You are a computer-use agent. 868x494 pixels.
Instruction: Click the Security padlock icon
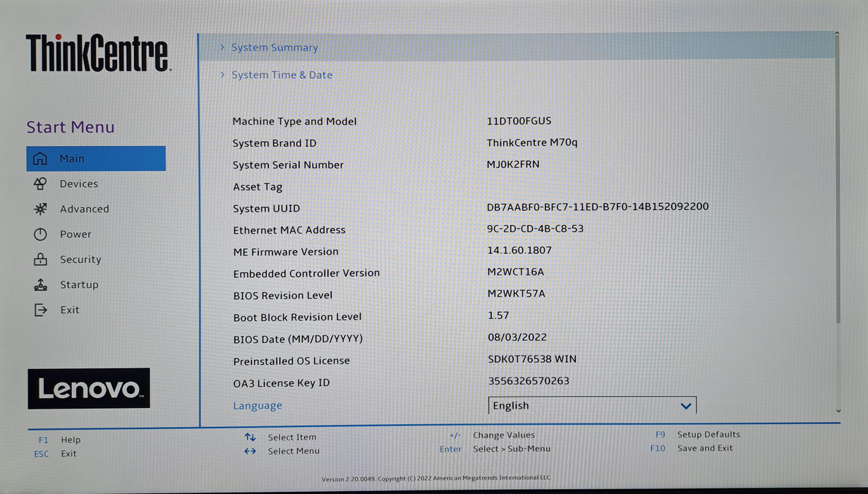click(x=40, y=259)
